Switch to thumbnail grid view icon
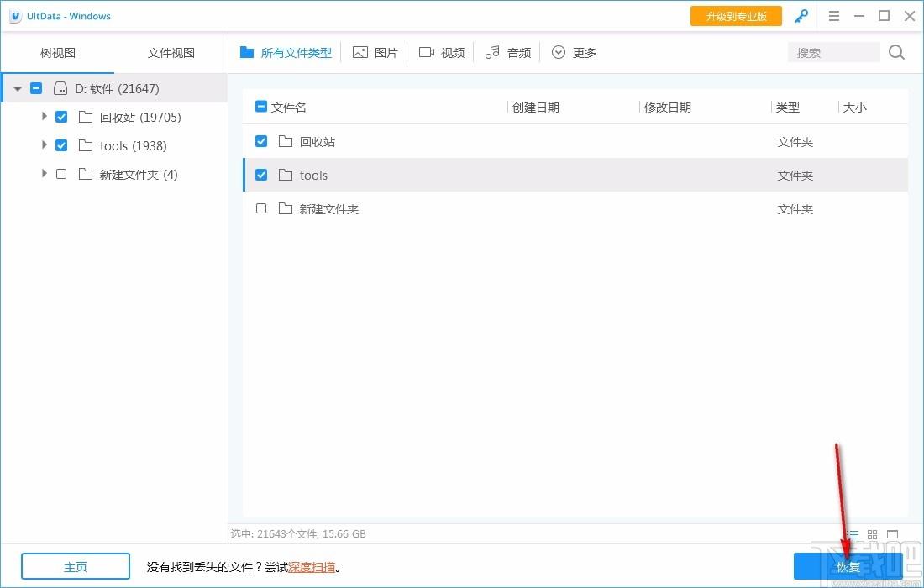Screen dimensions: 924x588 click(x=872, y=534)
